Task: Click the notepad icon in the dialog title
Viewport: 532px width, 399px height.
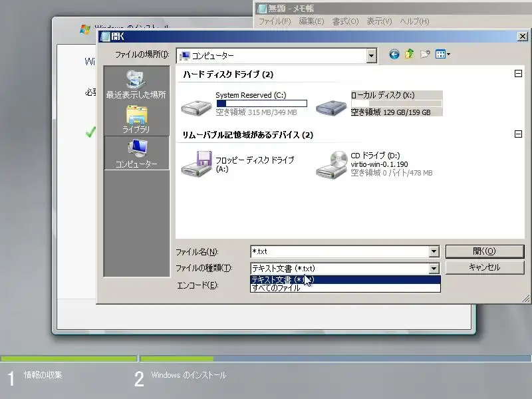Action: (106, 37)
